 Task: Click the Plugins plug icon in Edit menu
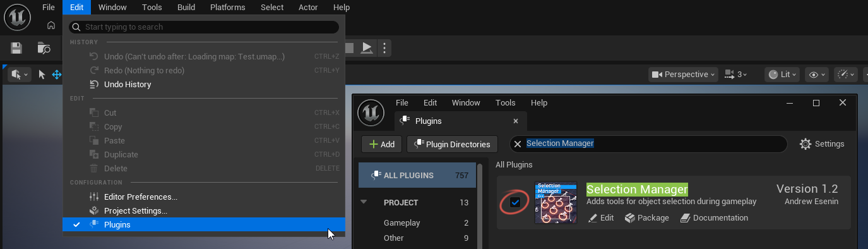click(x=94, y=225)
